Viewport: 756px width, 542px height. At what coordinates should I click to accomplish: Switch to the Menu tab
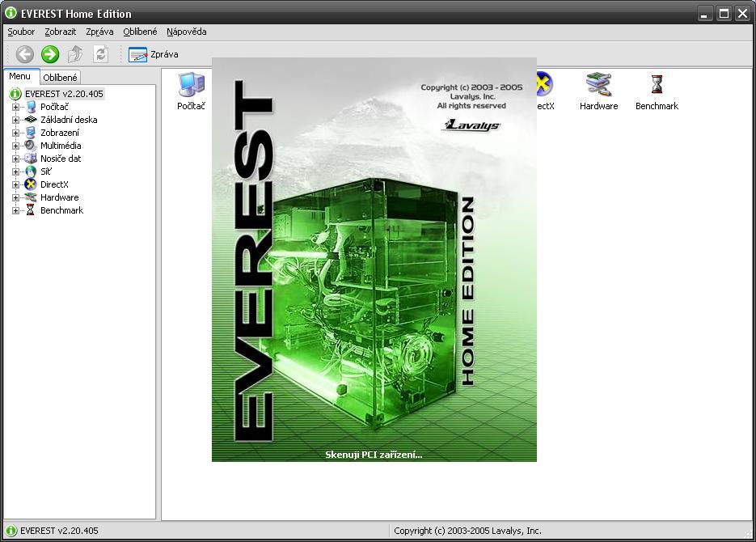click(x=19, y=76)
